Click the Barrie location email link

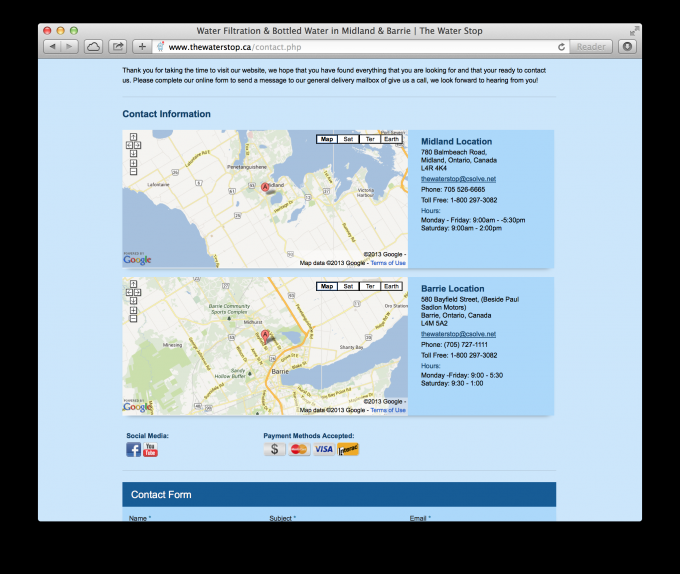458,334
